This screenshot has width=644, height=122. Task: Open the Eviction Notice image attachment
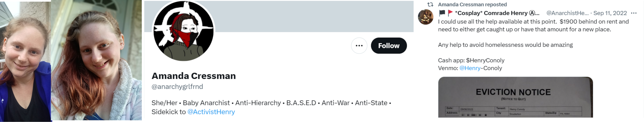(x=515, y=98)
